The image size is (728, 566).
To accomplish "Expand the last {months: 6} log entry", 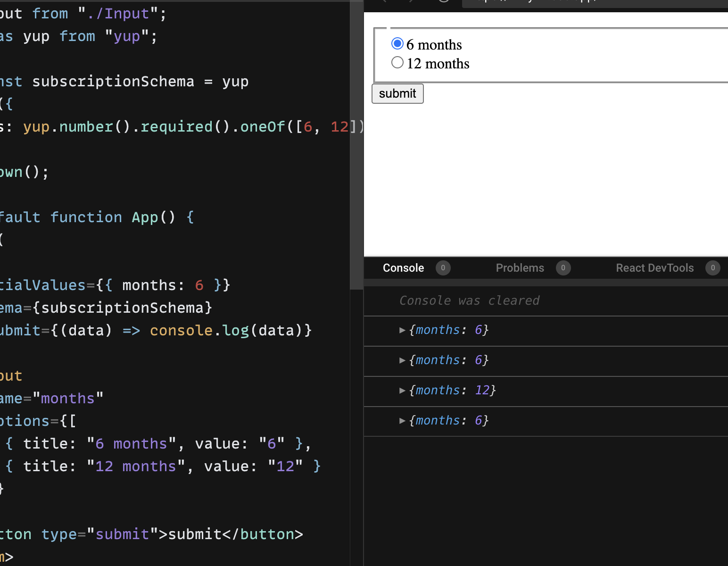I will point(402,421).
